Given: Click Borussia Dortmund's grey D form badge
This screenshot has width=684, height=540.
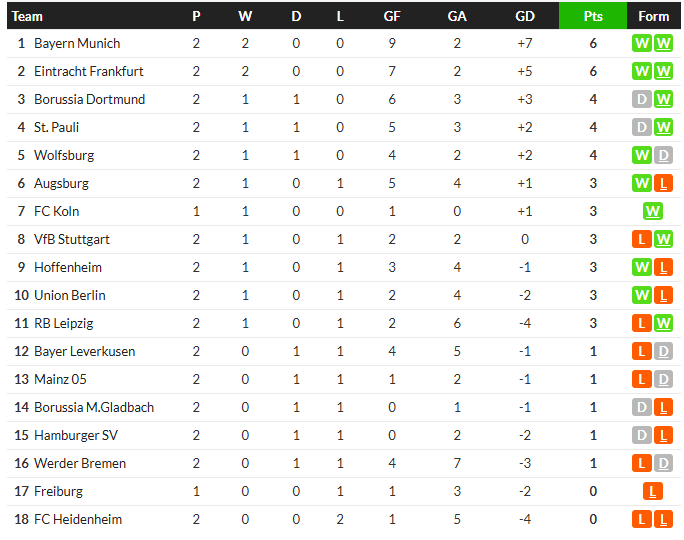Looking at the screenshot, I should coord(642,99).
